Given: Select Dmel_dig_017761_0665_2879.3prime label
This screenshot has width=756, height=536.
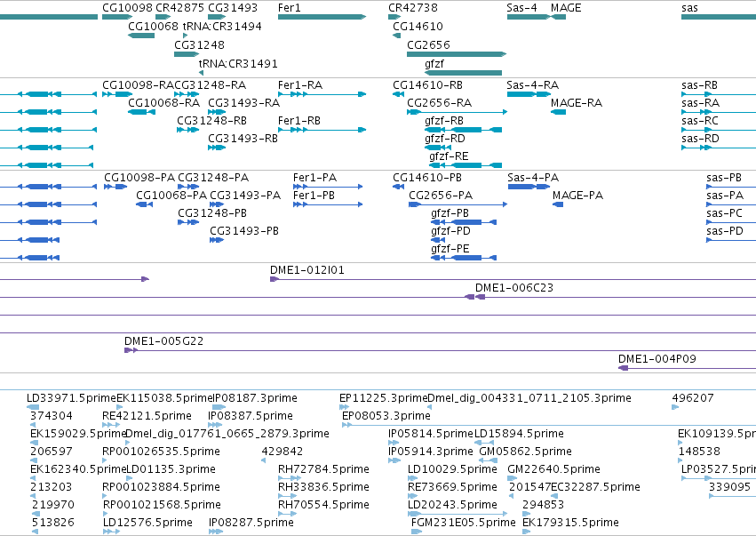Looking at the screenshot, I should pyautogui.click(x=227, y=434).
